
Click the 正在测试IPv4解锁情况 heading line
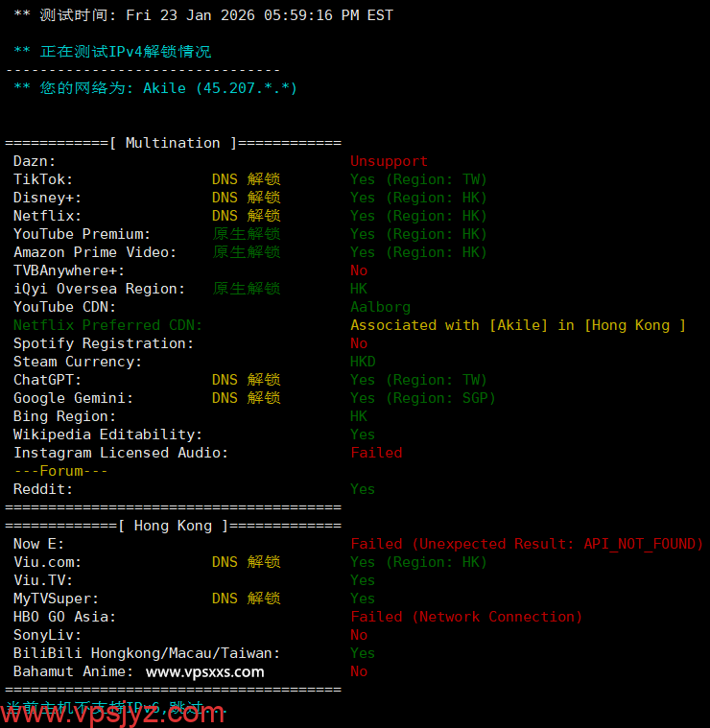tap(112, 52)
